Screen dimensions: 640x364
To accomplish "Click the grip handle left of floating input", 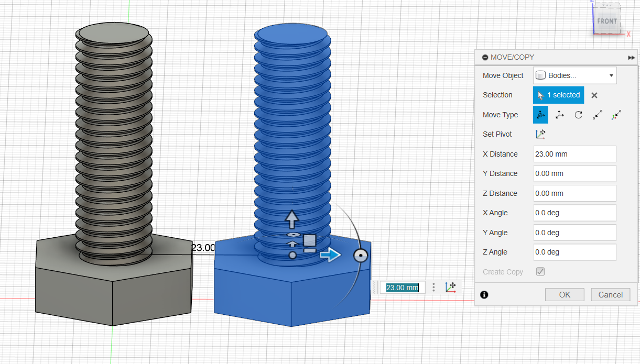I will coord(374,288).
